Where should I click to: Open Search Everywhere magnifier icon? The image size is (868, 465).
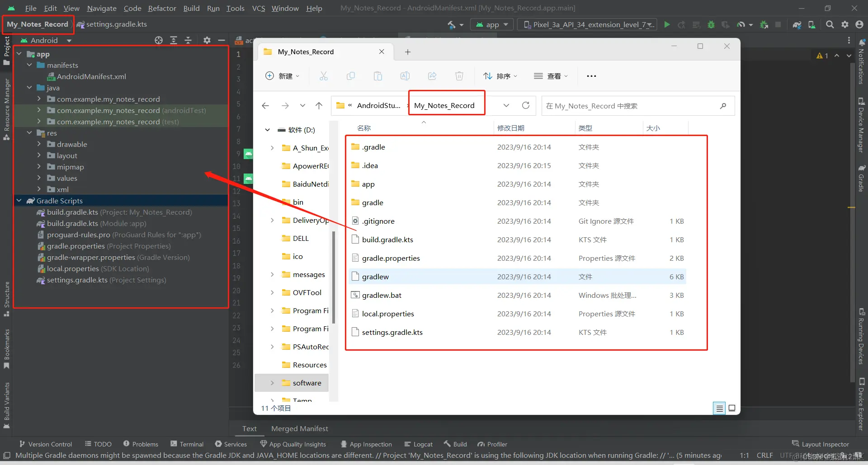[x=830, y=24]
